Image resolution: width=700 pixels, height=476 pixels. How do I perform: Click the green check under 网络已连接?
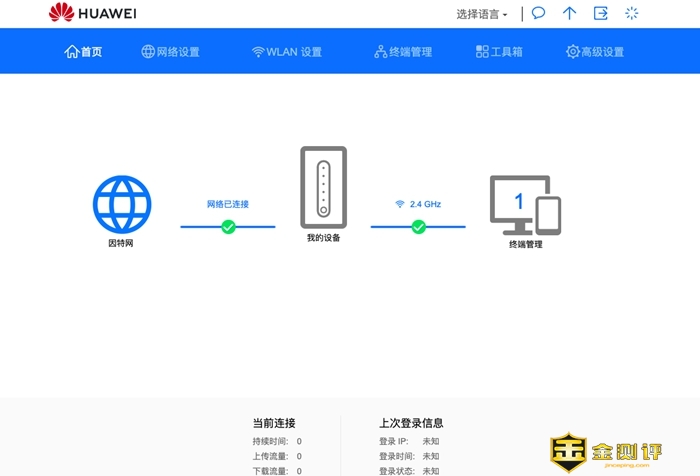coord(228,227)
